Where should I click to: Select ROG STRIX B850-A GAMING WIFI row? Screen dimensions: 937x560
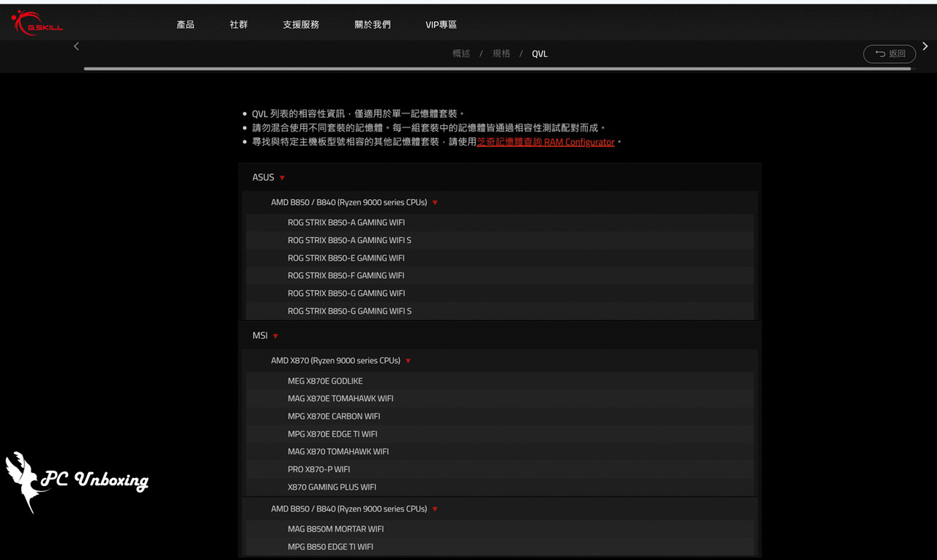pos(500,223)
